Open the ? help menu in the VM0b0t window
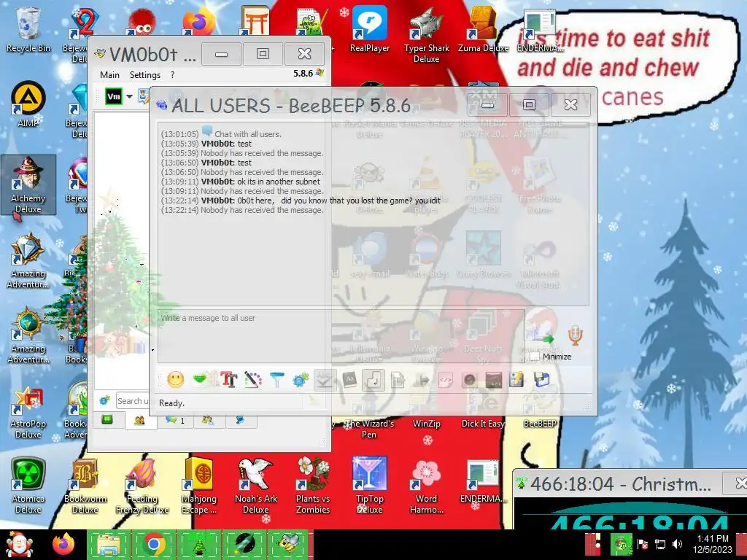This screenshot has height=560, width=747. (172, 75)
